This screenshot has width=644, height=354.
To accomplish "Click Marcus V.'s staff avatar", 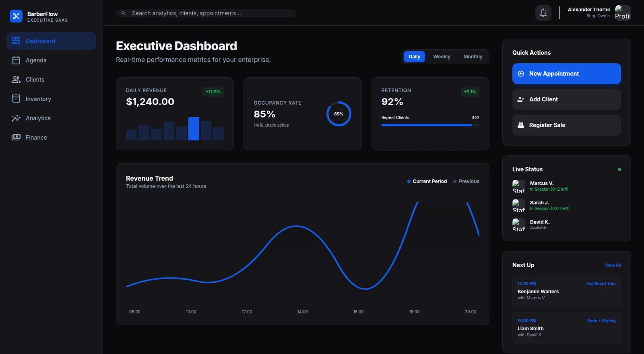I will pyautogui.click(x=519, y=186).
